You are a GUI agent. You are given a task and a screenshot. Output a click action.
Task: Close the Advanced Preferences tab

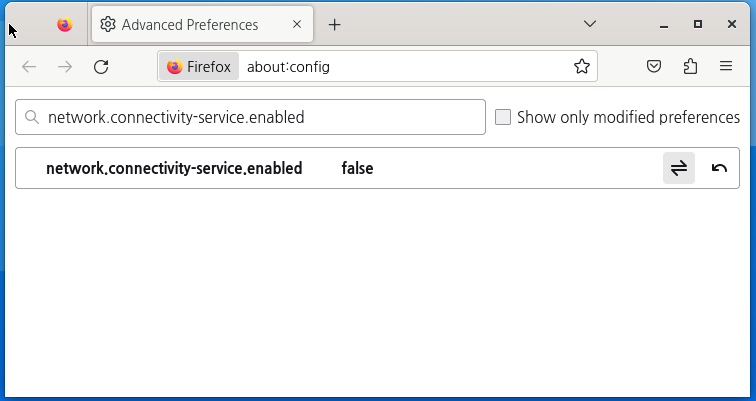tap(297, 24)
